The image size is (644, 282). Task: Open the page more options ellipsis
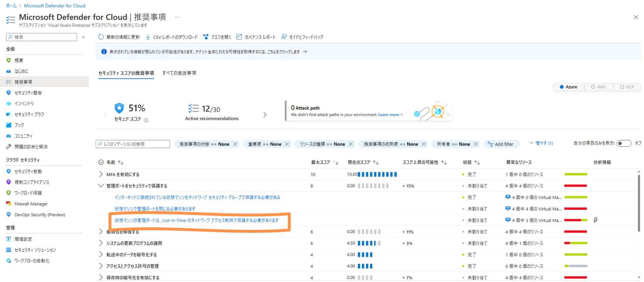[177, 17]
